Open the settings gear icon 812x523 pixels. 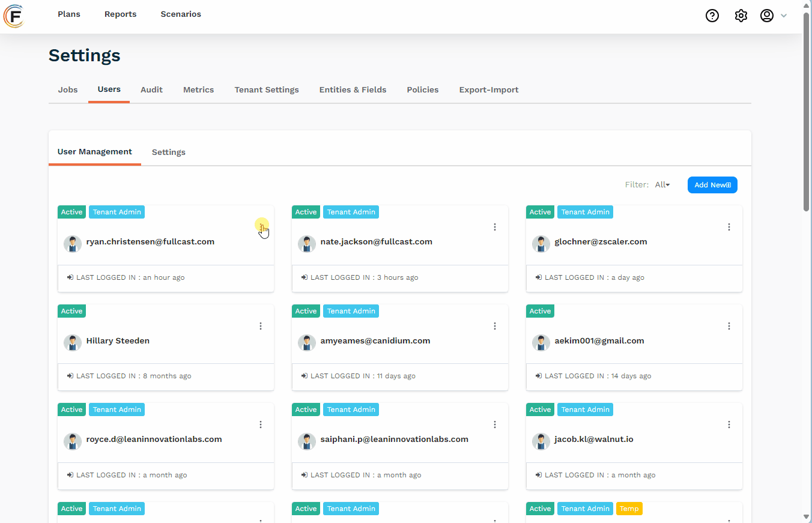pos(741,16)
